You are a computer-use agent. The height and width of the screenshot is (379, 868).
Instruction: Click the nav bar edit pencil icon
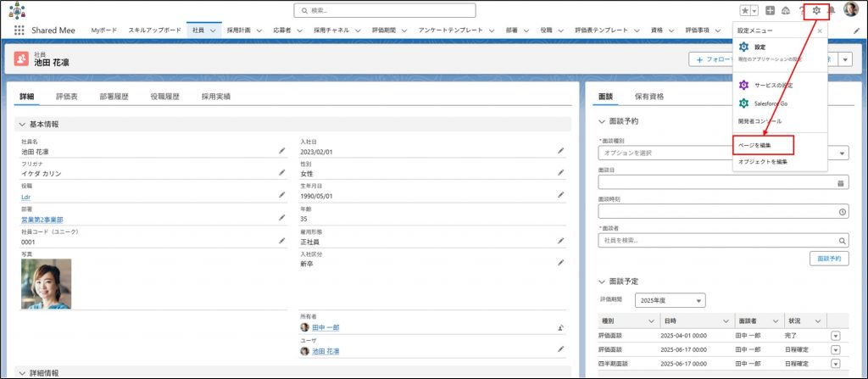coord(856,31)
